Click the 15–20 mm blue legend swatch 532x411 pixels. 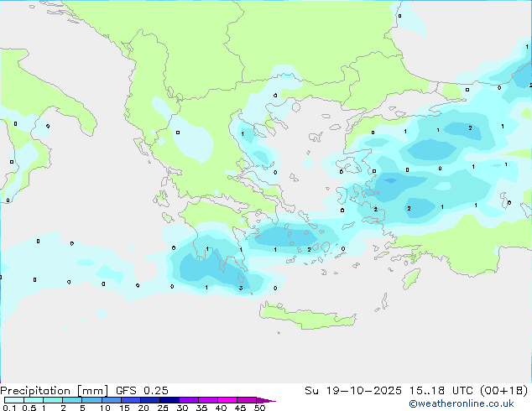click(131, 400)
